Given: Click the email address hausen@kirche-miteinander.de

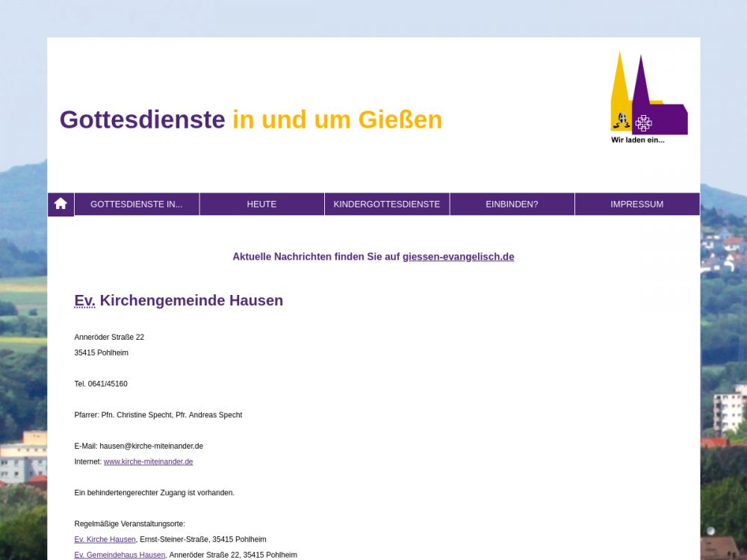Looking at the screenshot, I should click(x=151, y=446).
